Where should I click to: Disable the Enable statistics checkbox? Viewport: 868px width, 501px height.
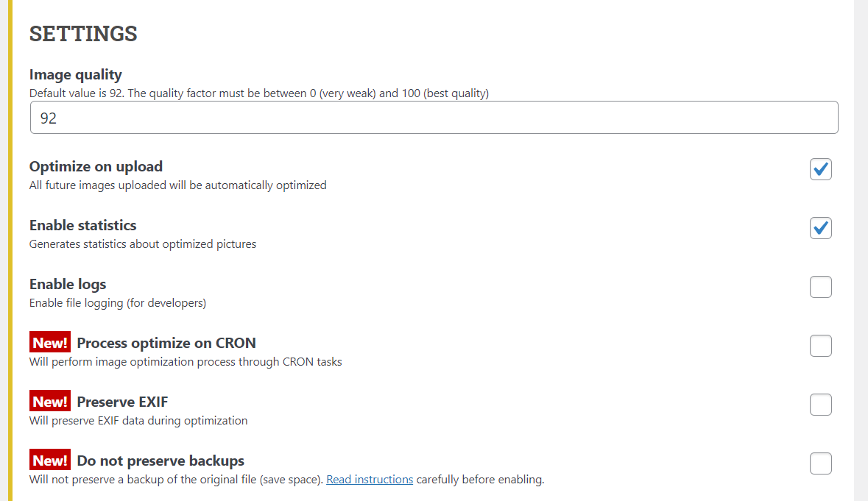coord(821,228)
